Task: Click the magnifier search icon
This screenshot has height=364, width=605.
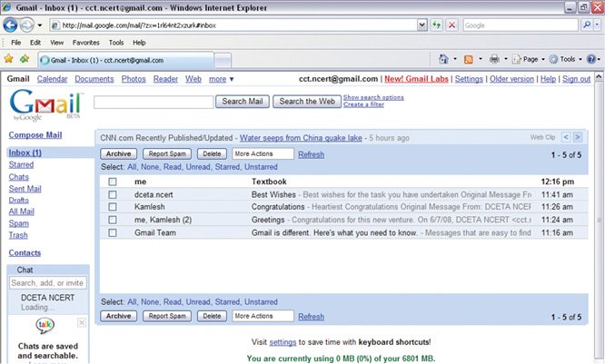Action: tap(587, 25)
